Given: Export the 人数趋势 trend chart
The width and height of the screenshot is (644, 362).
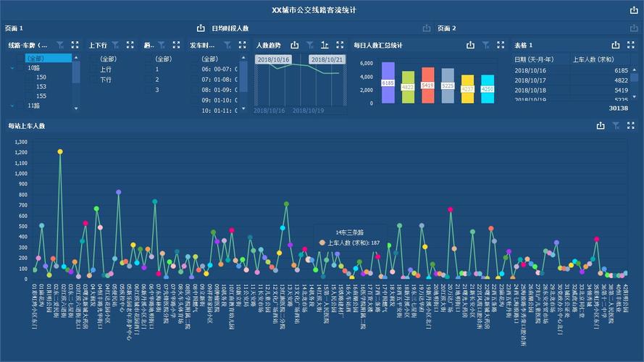Looking at the screenshot, I should click(295, 45).
